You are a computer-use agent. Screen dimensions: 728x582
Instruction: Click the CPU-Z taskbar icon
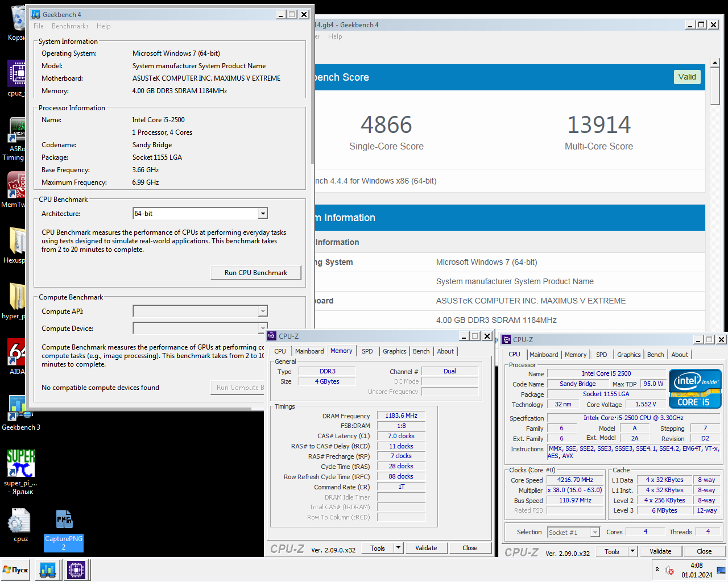[76, 569]
